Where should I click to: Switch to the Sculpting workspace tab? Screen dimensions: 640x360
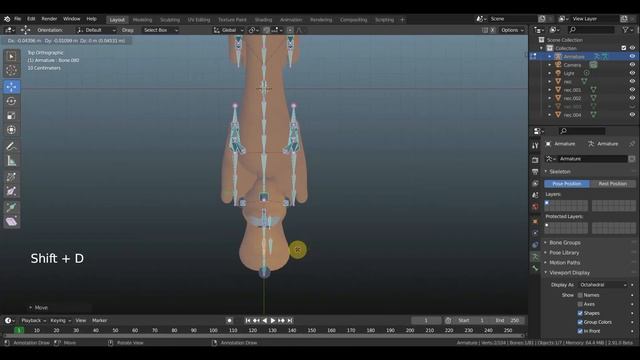click(x=170, y=20)
